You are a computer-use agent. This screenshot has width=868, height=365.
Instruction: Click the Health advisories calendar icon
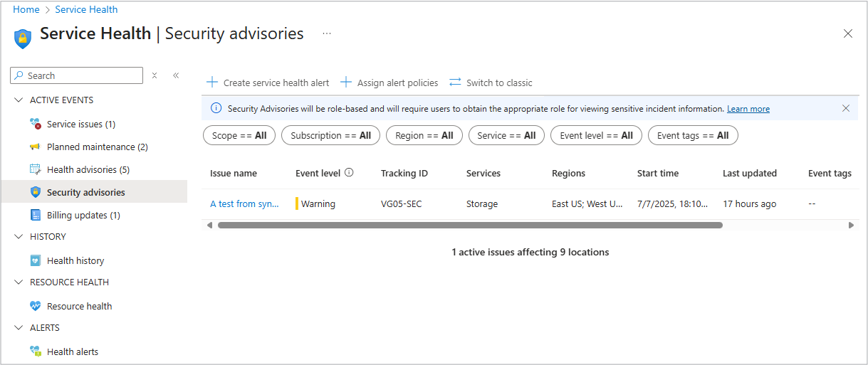(x=35, y=170)
